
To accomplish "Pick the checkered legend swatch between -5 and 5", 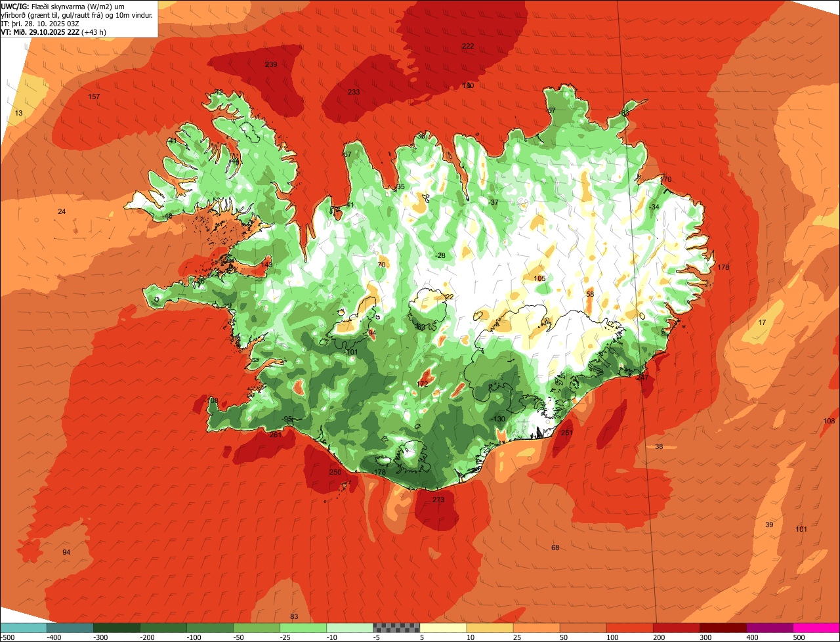I will [x=396, y=628].
